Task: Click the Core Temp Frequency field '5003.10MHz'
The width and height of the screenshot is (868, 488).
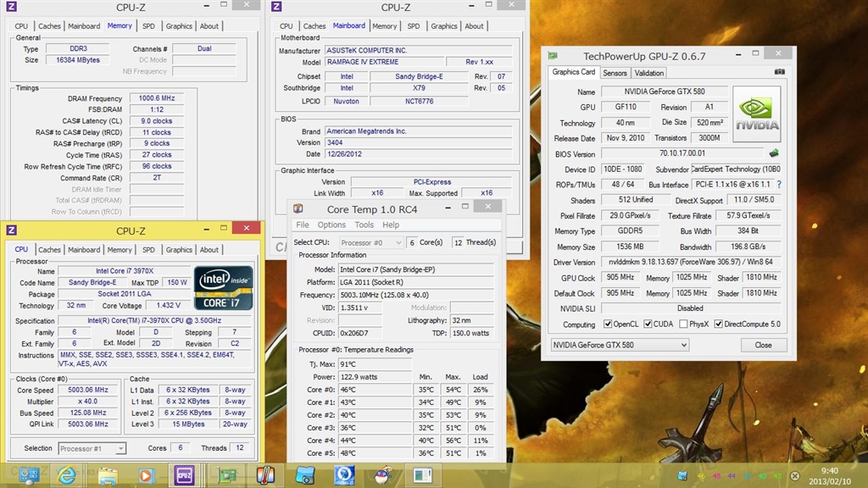Action: pos(415,295)
